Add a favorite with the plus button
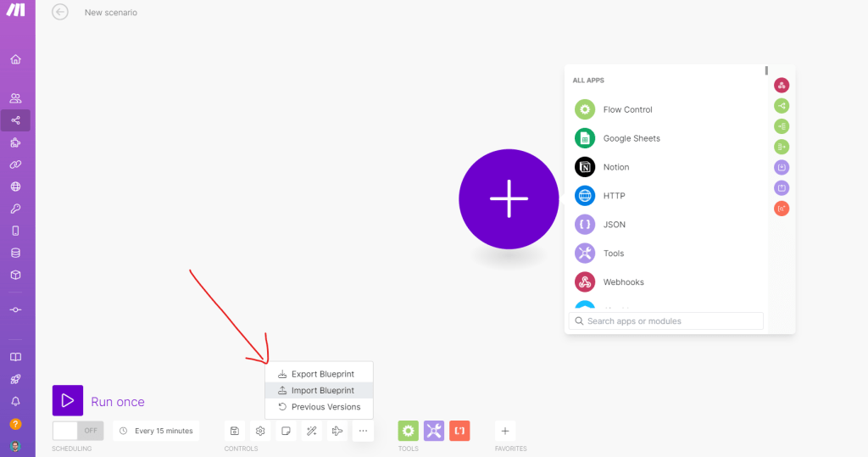The image size is (868, 457). tap(504, 431)
